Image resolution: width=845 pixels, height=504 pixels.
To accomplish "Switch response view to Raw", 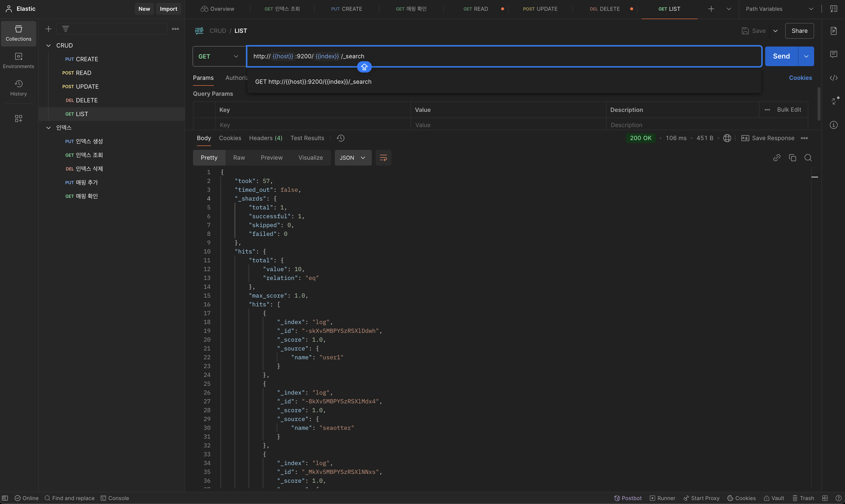I will pos(239,157).
